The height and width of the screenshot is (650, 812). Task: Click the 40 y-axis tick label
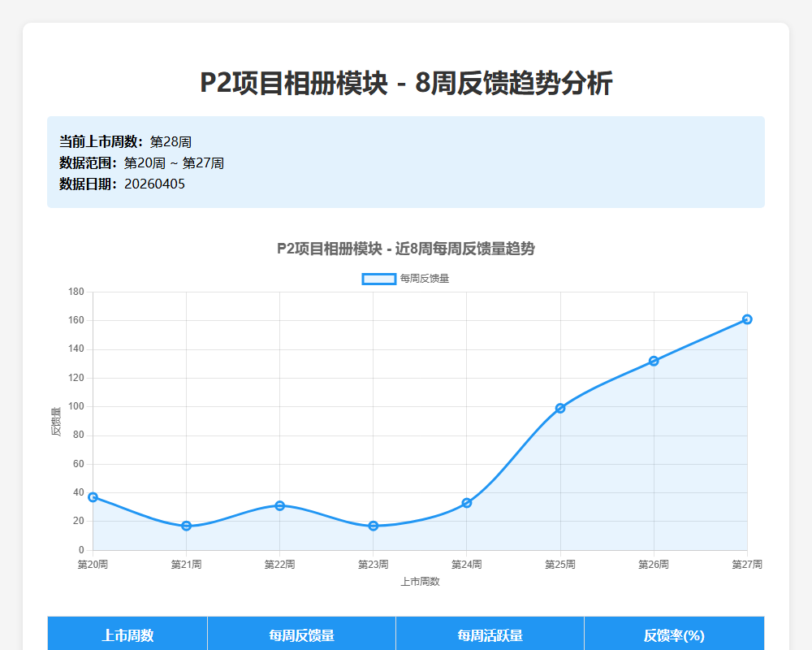pos(79,492)
